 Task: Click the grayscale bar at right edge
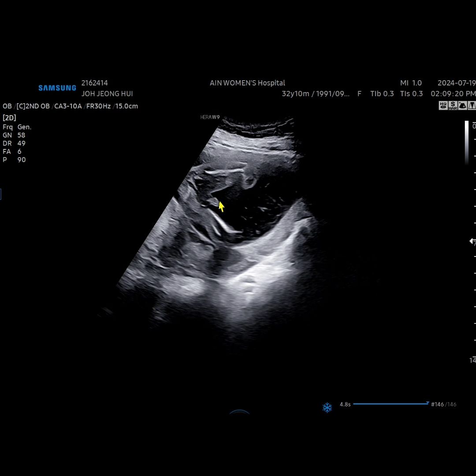[467, 142]
